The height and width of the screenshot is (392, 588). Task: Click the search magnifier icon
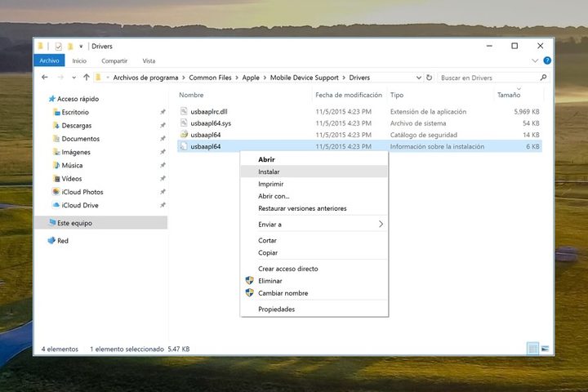point(543,78)
